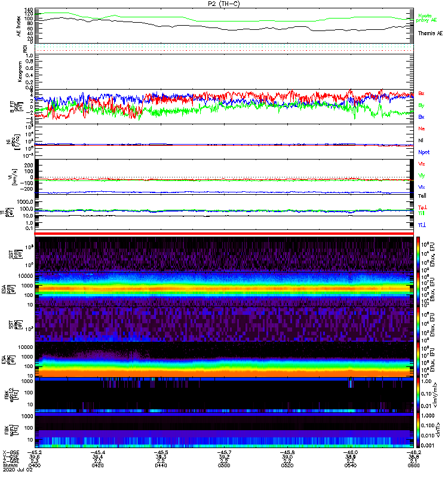Click the "X-GSE" axis row label
This screenshot has height=478, width=448.
(x=11, y=453)
